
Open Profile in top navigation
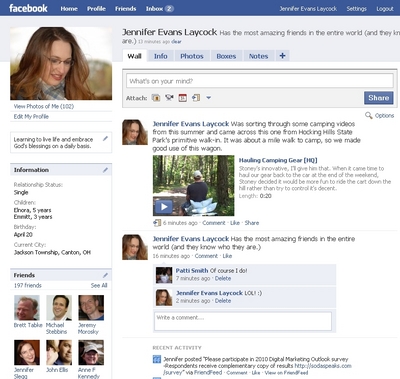tap(96, 9)
